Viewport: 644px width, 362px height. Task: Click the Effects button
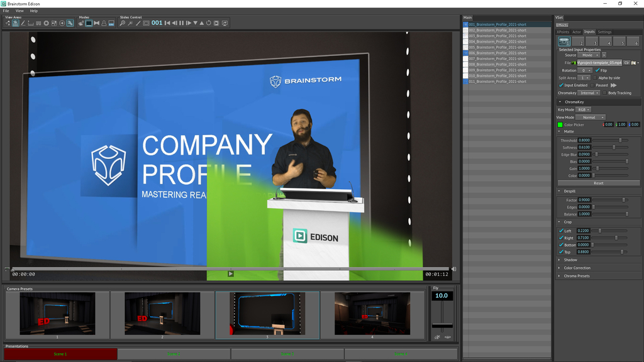[562, 25]
